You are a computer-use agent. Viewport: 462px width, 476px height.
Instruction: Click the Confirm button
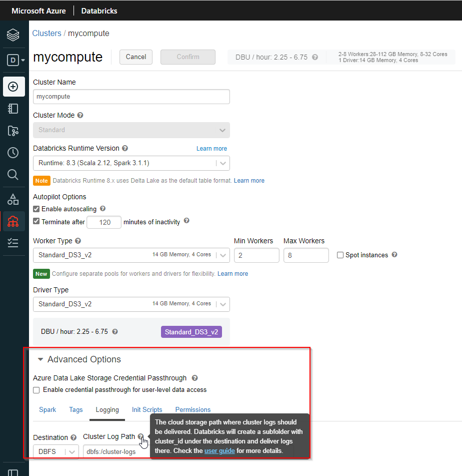point(188,57)
